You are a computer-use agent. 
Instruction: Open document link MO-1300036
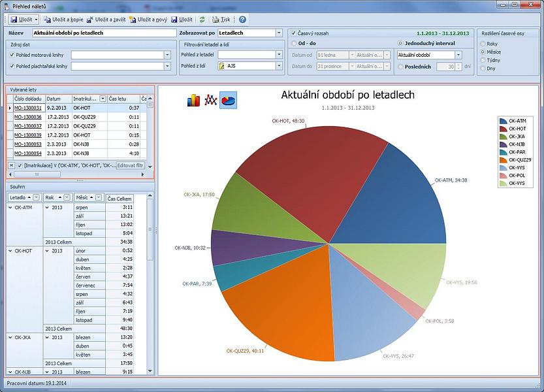coord(27,117)
